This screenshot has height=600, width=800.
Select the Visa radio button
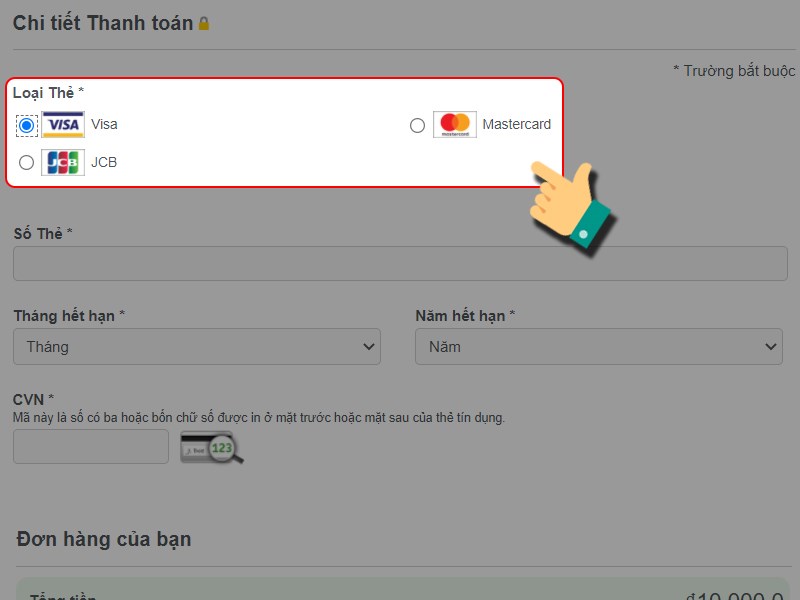point(28,124)
